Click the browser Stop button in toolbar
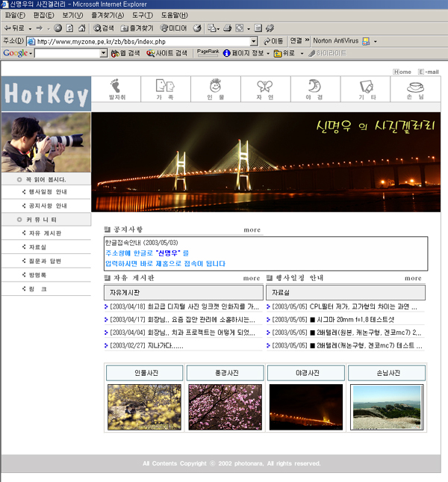 point(58,28)
